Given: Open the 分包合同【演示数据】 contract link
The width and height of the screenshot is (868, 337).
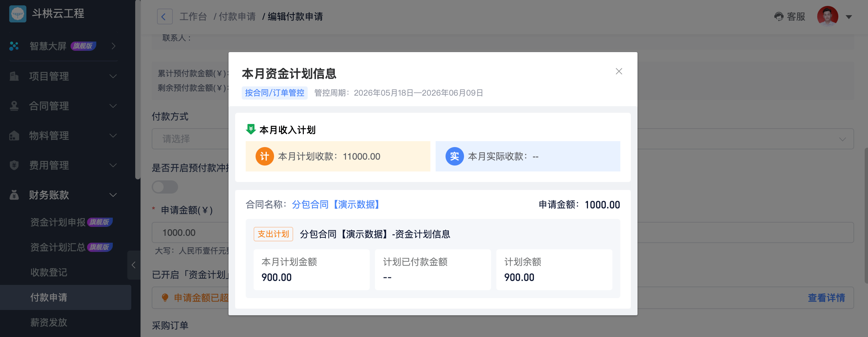Looking at the screenshot, I should (337, 204).
